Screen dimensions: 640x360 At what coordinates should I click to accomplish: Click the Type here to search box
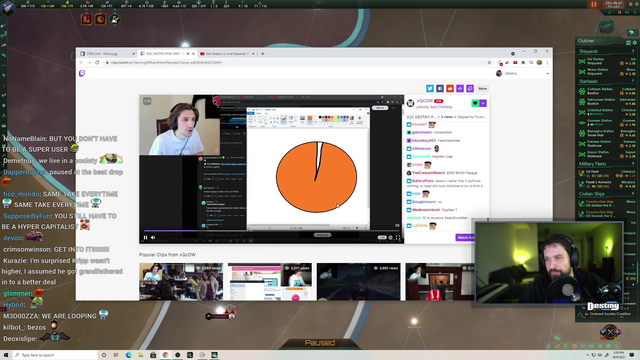tap(56, 355)
